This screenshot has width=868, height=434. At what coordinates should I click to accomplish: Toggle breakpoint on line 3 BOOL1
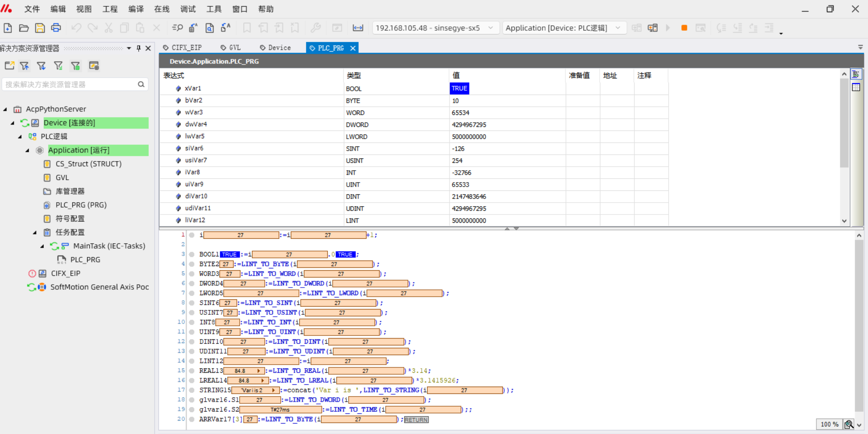(192, 255)
